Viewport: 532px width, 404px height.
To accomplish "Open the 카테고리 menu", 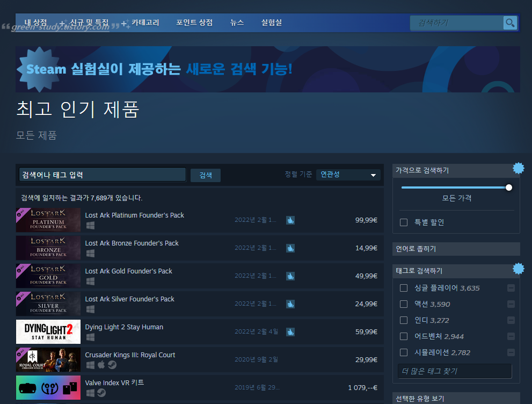I will tap(145, 23).
